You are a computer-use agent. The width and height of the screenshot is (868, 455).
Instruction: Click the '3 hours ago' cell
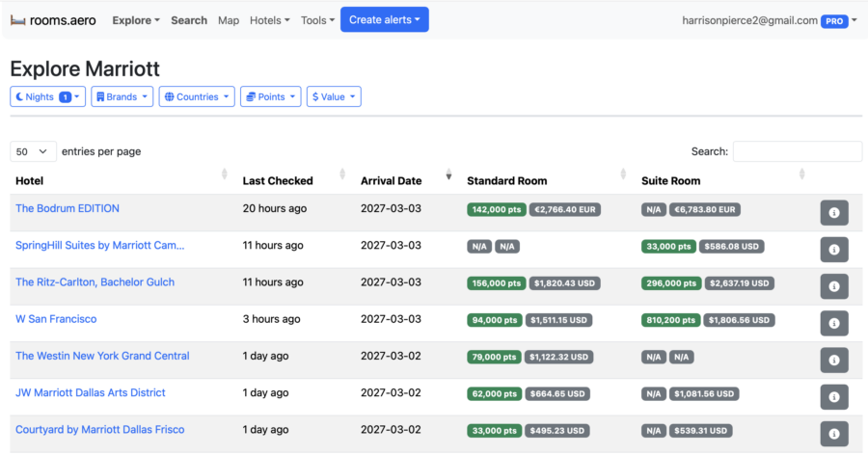271,319
